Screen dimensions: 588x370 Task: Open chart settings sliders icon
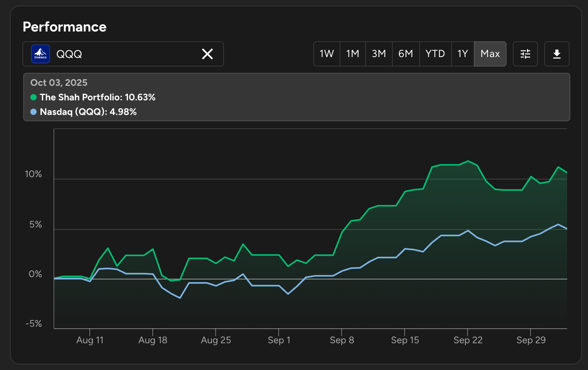pyautogui.click(x=525, y=54)
